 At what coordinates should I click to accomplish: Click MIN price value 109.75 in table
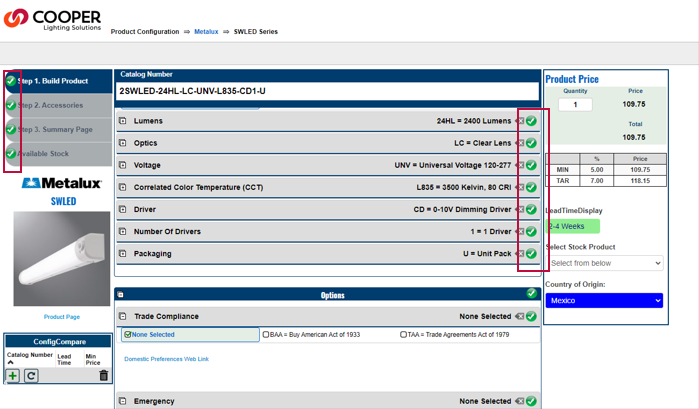pos(640,170)
